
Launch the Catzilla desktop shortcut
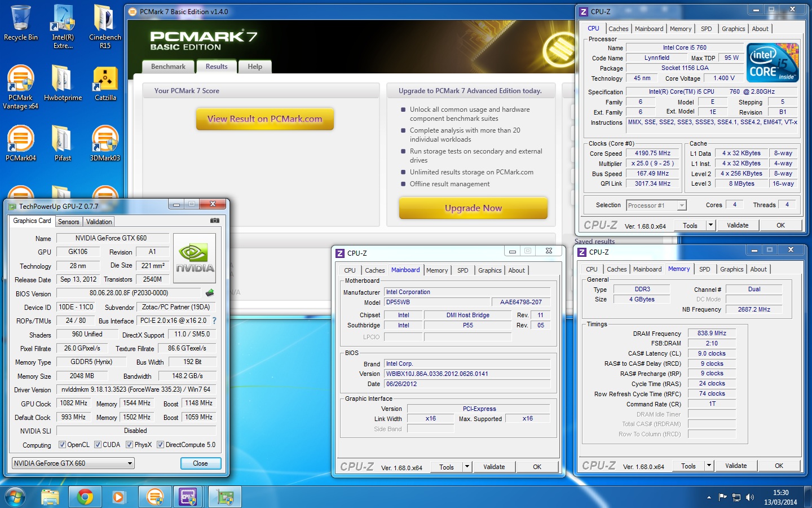click(105, 83)
